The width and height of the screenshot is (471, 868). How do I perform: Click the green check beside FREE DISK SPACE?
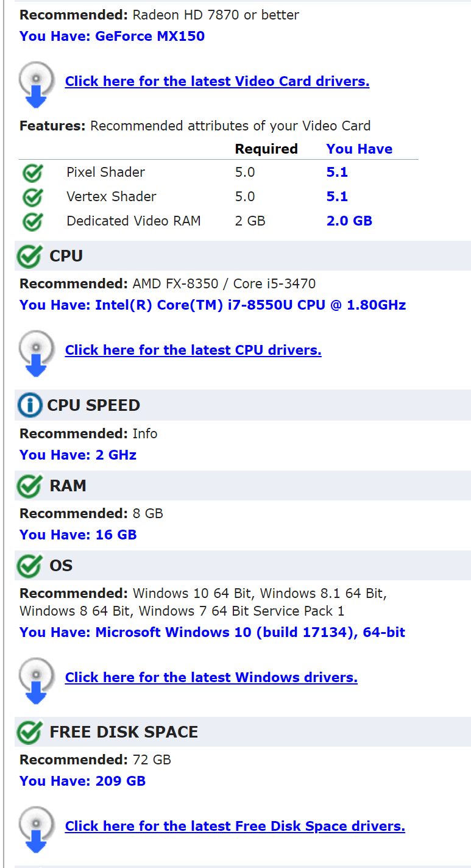[x=29, y=732]
